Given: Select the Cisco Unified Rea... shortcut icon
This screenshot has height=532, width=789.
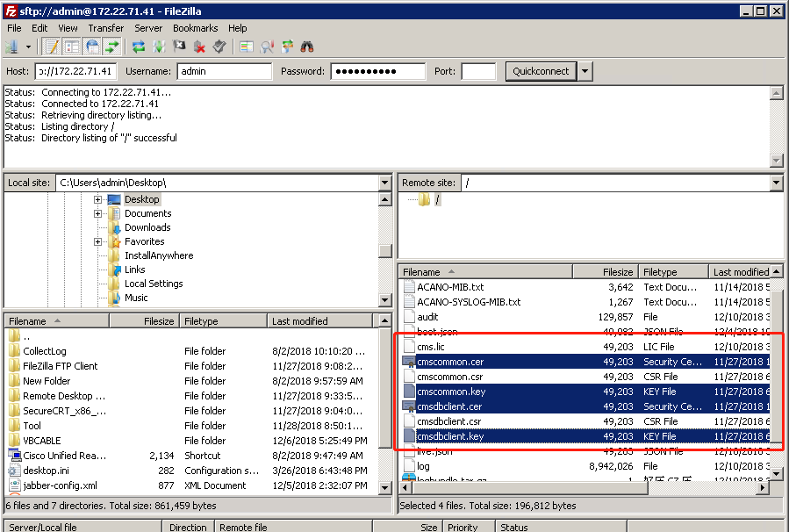Looking at the screenshot, I should (x=15, y=456).
